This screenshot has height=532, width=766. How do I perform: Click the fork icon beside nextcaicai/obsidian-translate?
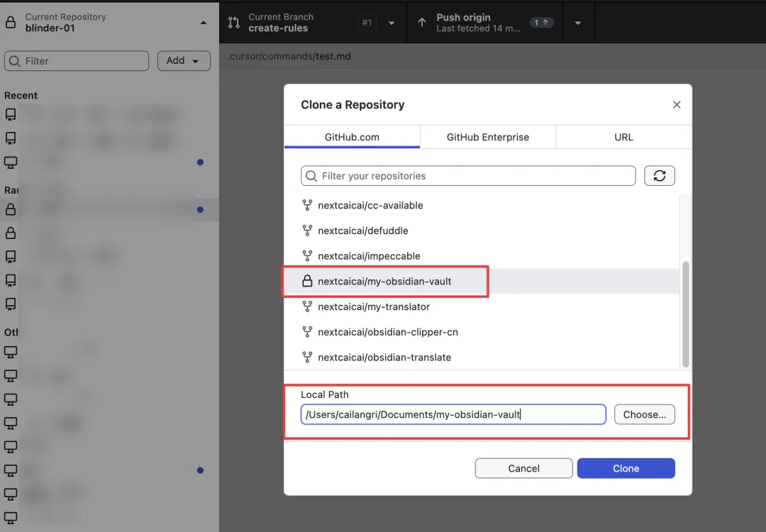(x=307, y=357)
